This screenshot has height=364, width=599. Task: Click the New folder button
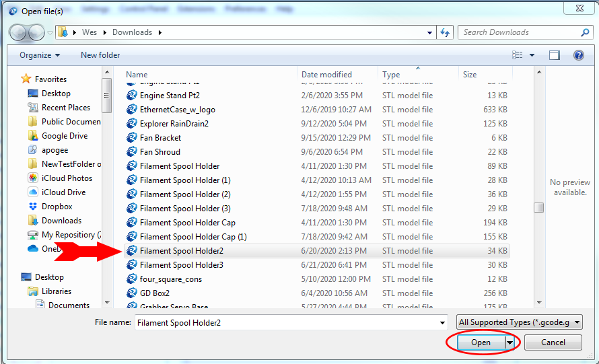[x=100, y=55]
